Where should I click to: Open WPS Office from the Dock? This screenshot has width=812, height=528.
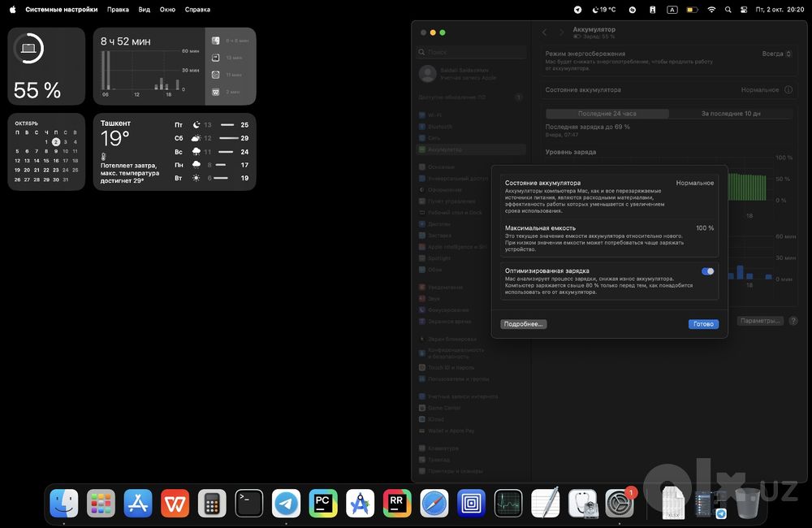pyautogui.click(x=175, y=503)
